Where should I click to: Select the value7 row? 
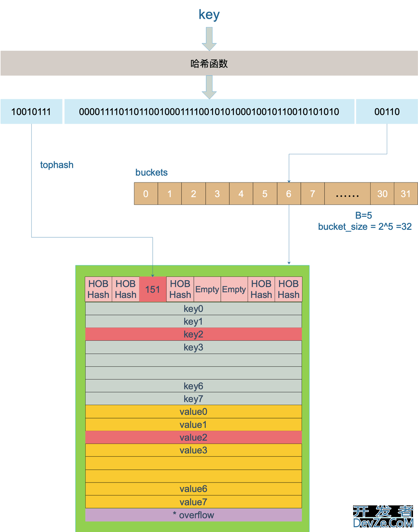(193, 502)
